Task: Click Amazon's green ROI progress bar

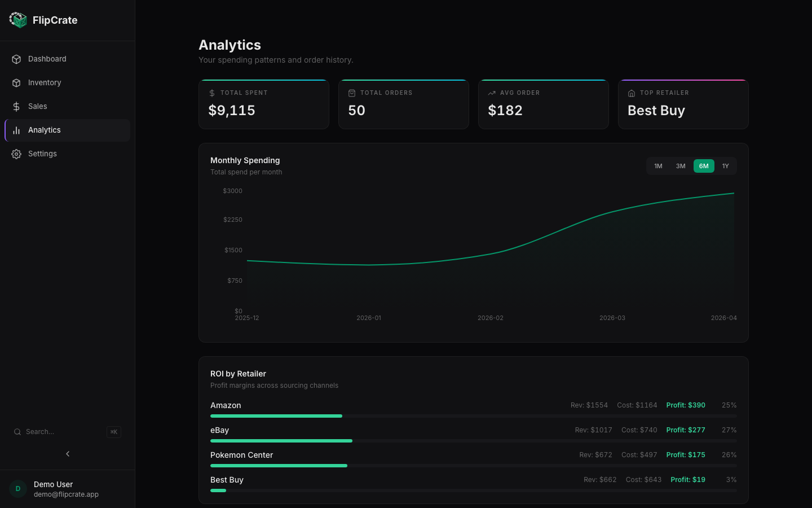Action: coord(276,416)
